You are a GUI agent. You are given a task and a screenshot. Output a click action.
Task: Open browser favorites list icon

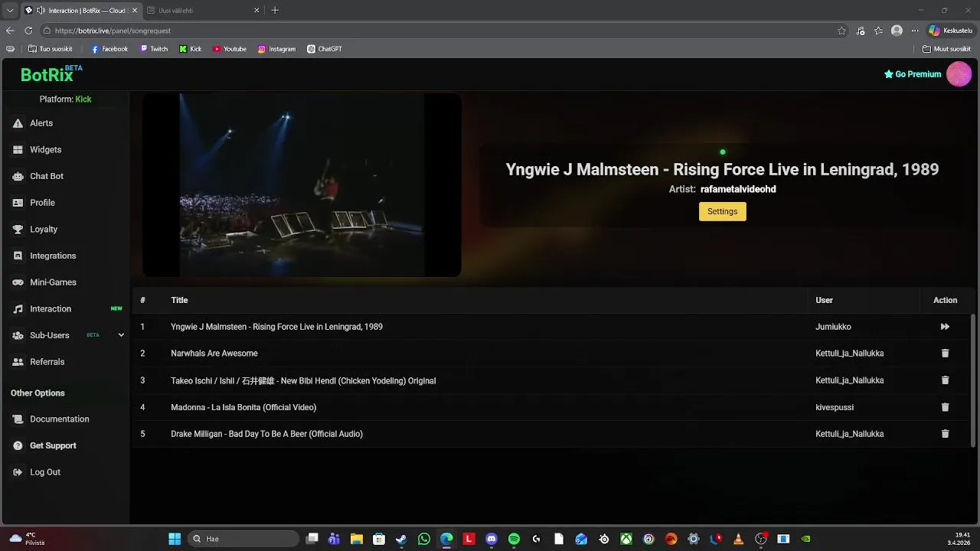point(878,31)
